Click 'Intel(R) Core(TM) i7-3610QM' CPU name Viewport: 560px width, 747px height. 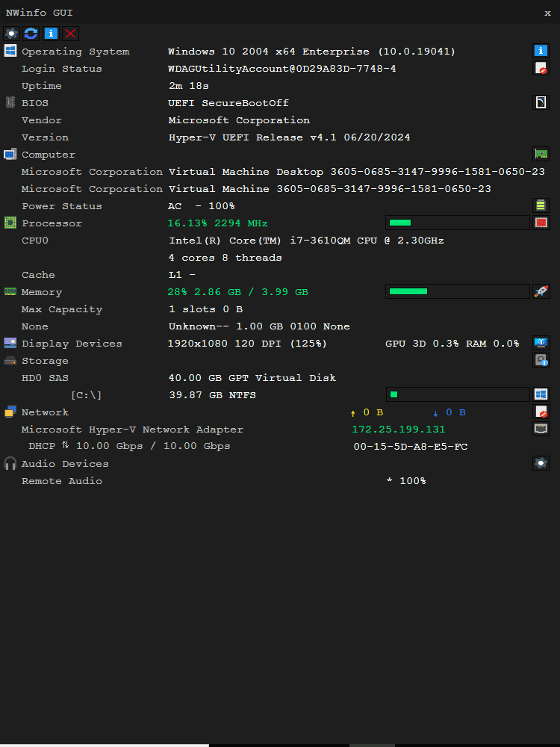[x=260, y=240]
